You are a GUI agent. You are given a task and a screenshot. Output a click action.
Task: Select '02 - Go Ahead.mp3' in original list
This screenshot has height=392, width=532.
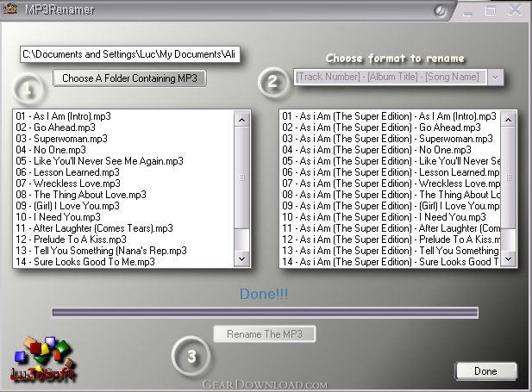point(123,128)
